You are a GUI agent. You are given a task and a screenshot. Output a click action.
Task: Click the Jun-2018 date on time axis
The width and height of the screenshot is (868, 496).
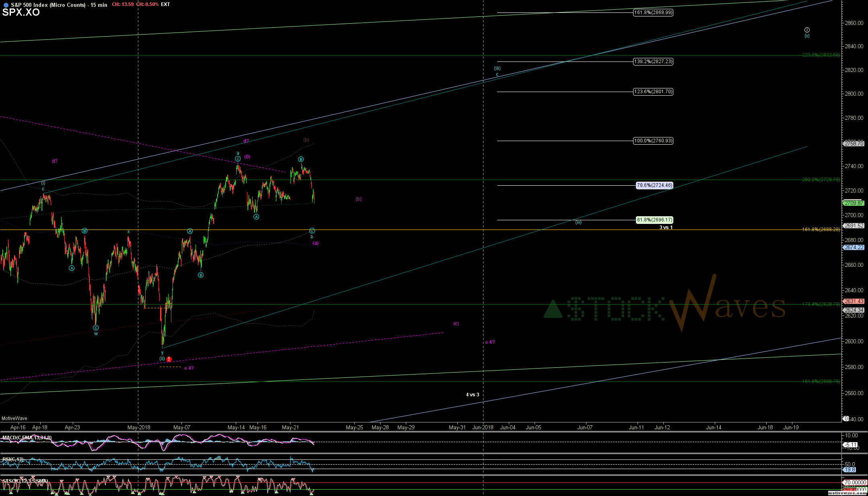tap(483, 427)
